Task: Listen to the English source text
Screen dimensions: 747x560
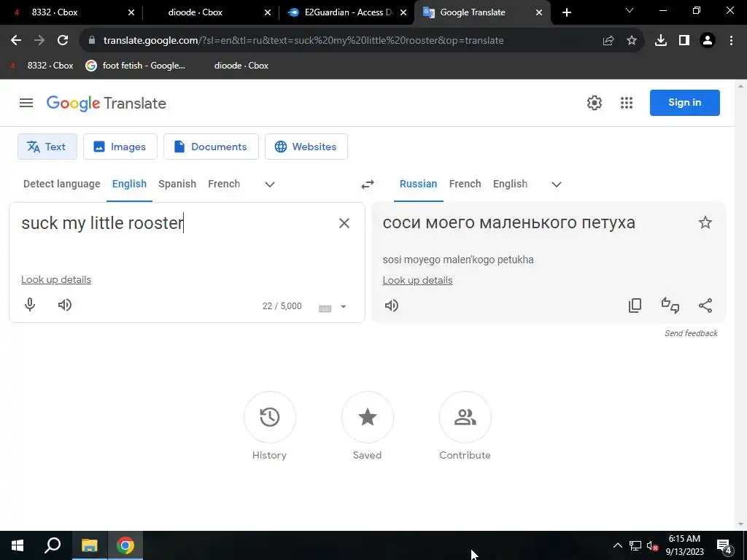Action: (65, 305)
